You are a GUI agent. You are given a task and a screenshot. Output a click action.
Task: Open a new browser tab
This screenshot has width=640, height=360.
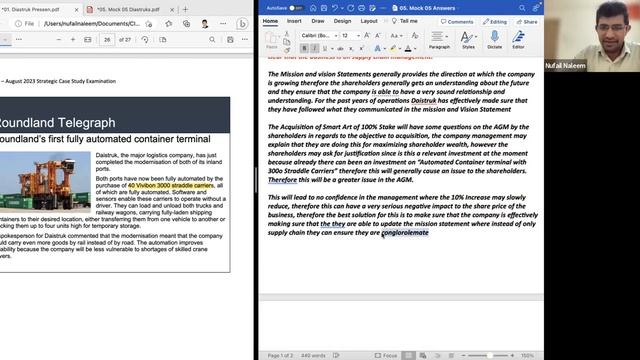(x=185, y=9)
